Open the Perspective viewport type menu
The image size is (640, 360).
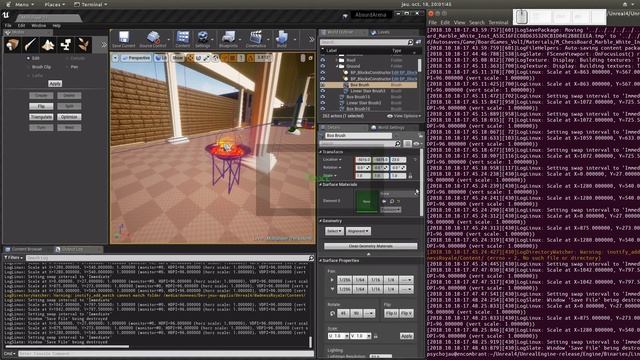pyautogui.click(x=136, y=58)
